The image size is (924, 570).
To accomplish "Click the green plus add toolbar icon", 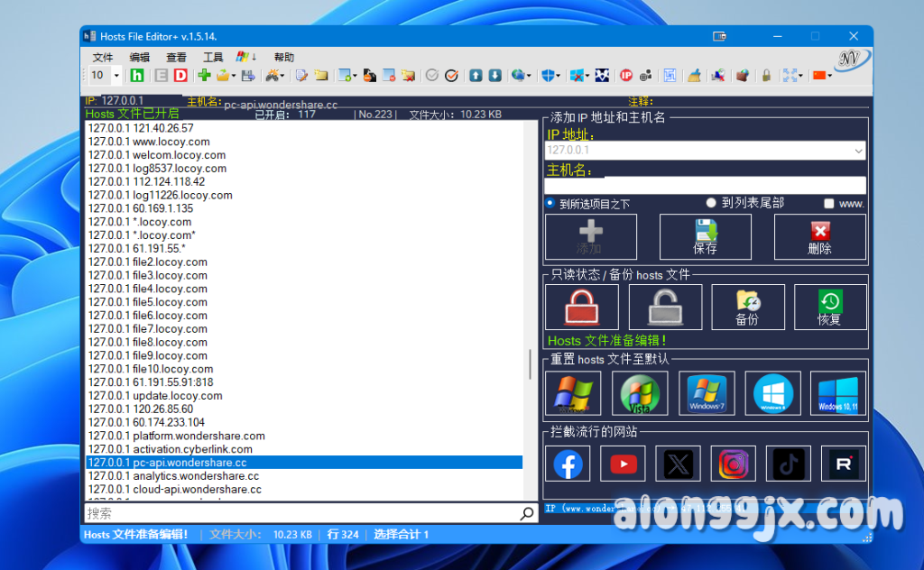I will (x=204, y=76).
